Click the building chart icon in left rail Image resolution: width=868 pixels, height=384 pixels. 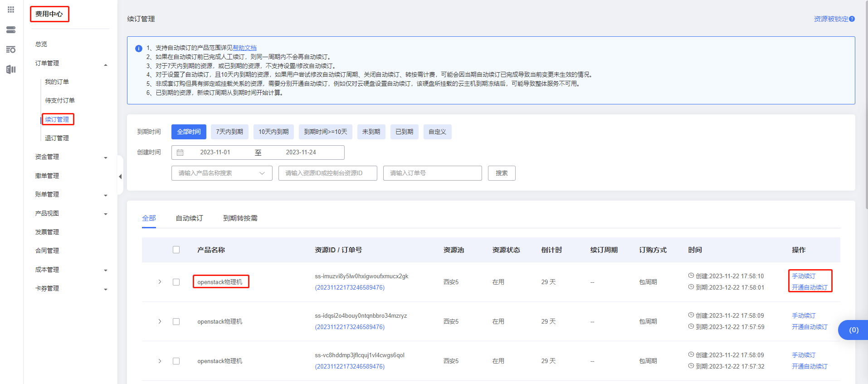pyautogui.click(x=11, y=69)
